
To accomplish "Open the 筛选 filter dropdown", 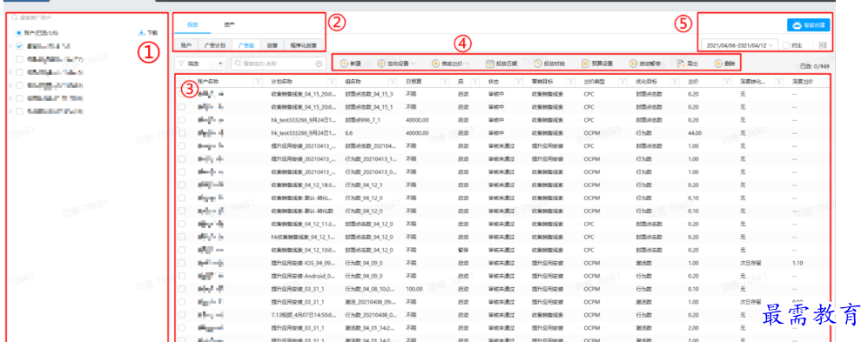I will coord(200,64).
